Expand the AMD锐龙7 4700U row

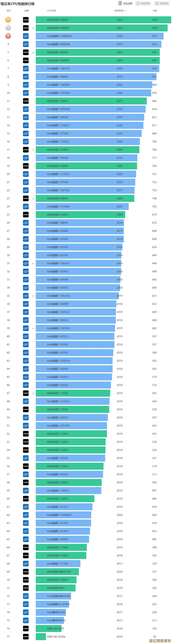(33, 150)
